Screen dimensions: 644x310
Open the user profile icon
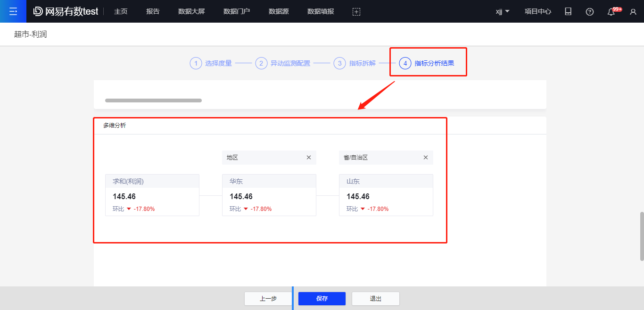click(x=633, y=12)
